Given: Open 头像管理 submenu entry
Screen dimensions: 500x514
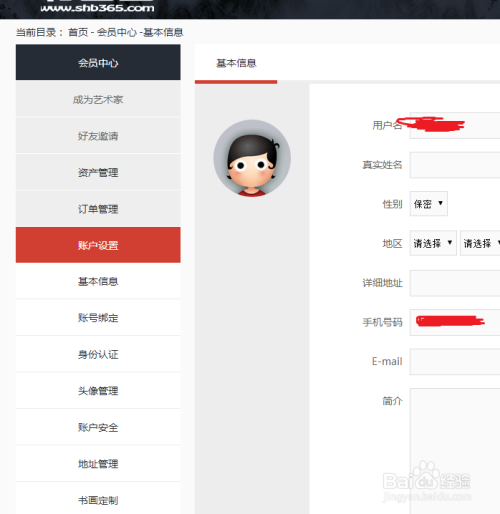Looking at the screenshot, I should pos(98,391).
